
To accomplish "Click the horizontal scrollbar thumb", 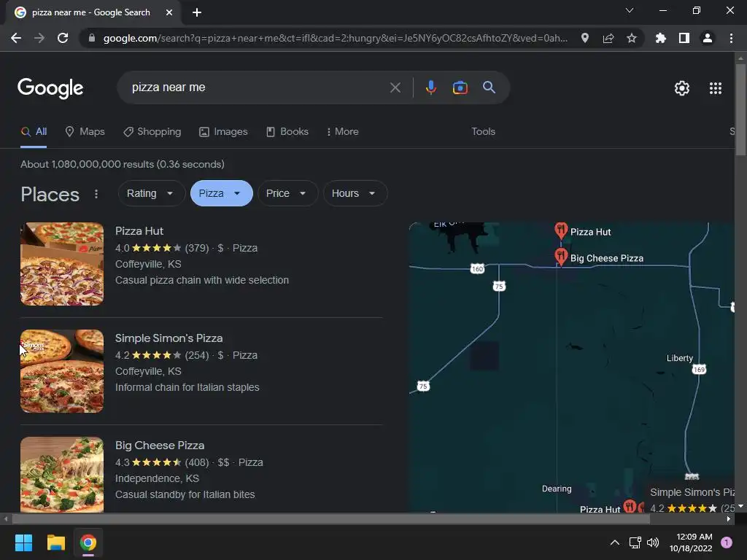I will tap(331, 519).
